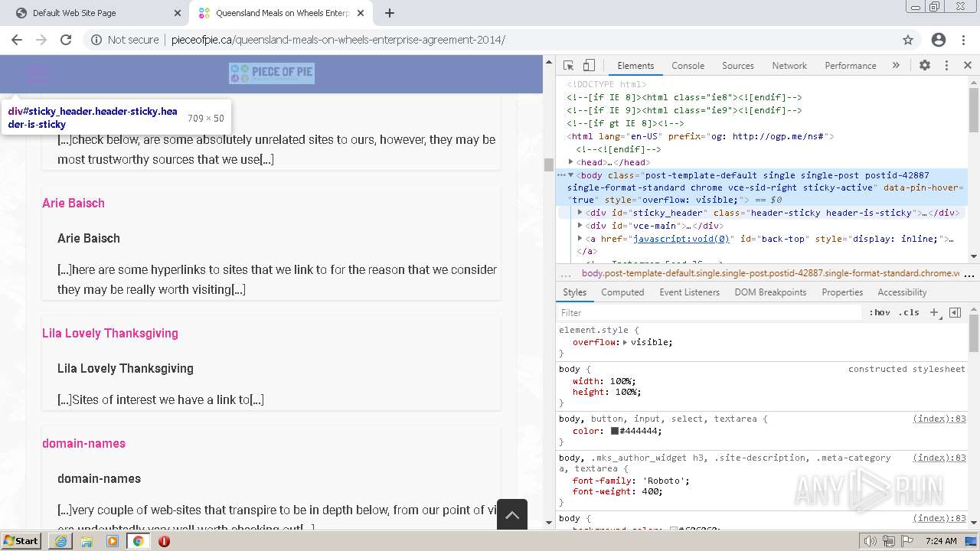
Task: Open the domain-names link
Action: click(83, 443)
